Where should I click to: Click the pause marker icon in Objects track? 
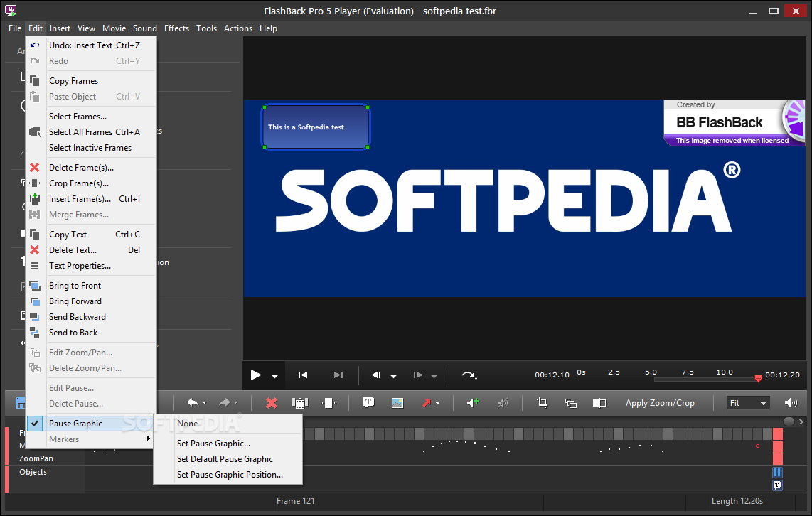777,473
